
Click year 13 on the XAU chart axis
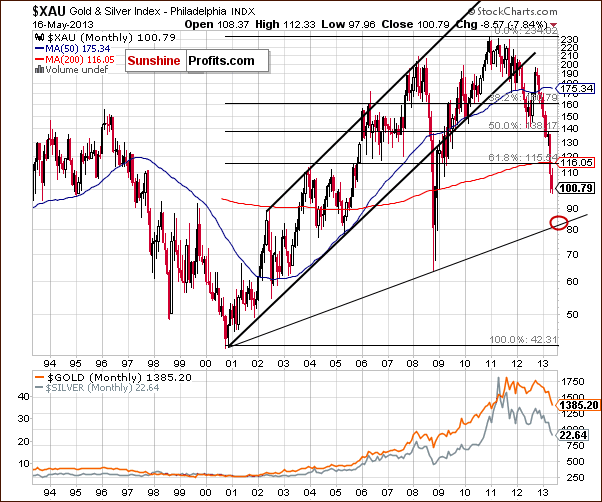543,363
